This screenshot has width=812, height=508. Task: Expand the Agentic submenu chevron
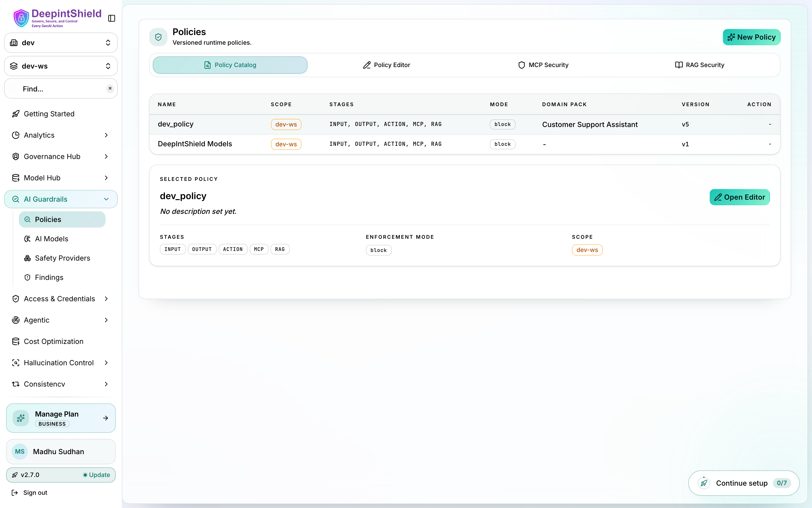106,320
